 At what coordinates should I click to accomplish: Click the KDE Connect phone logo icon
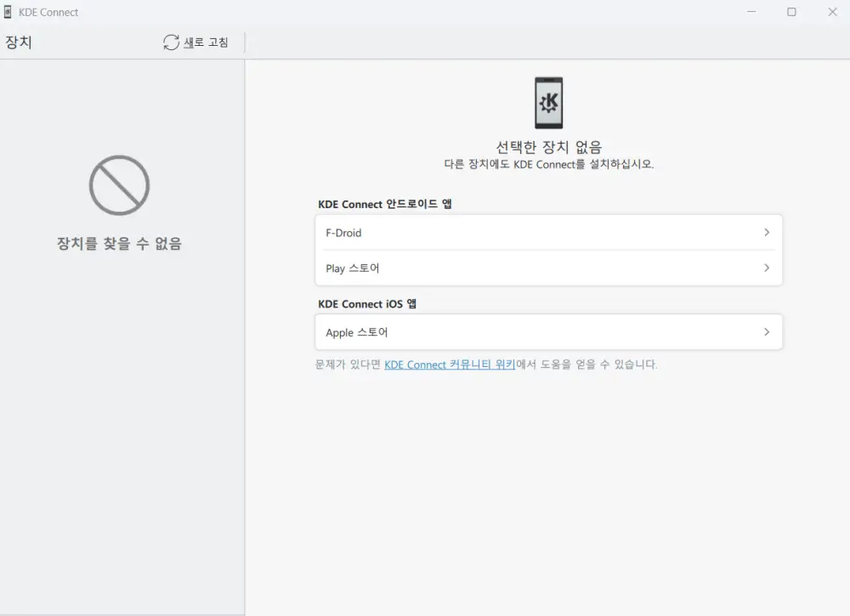pos(548,103)
